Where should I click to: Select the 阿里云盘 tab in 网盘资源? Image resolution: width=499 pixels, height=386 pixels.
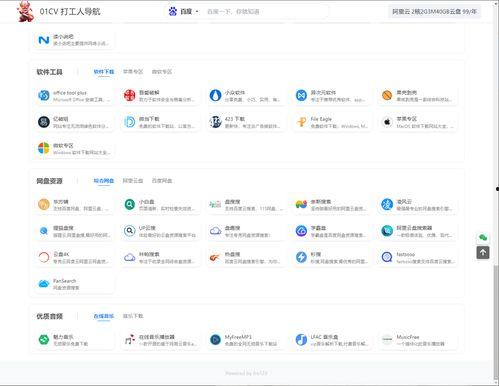(133, 181)
